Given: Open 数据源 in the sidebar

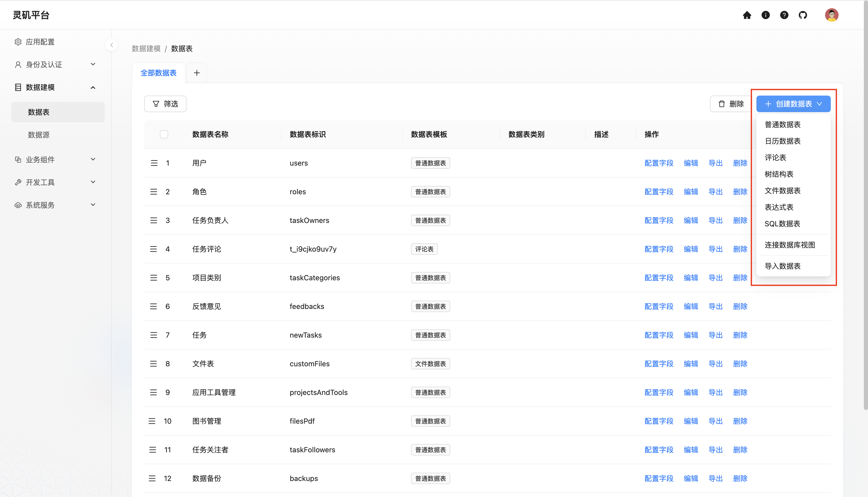Looking at the screenshot, I should 38,135.
